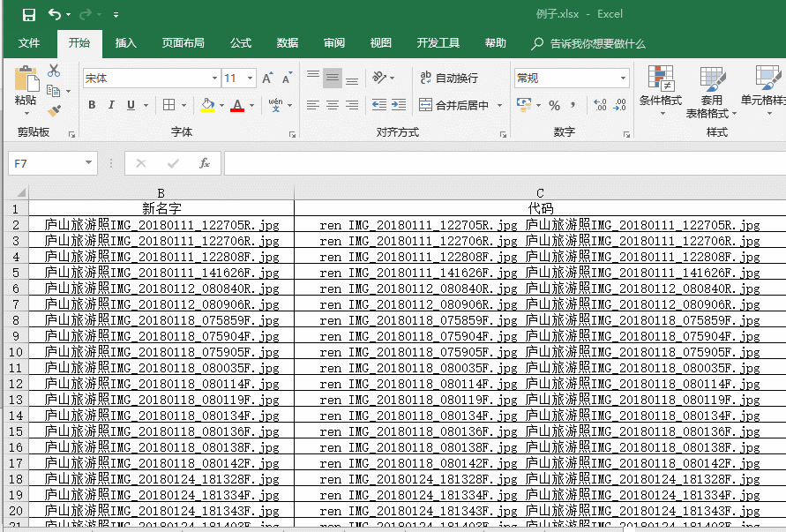Open 条件格式 conditional formatting

pos(661,90)
